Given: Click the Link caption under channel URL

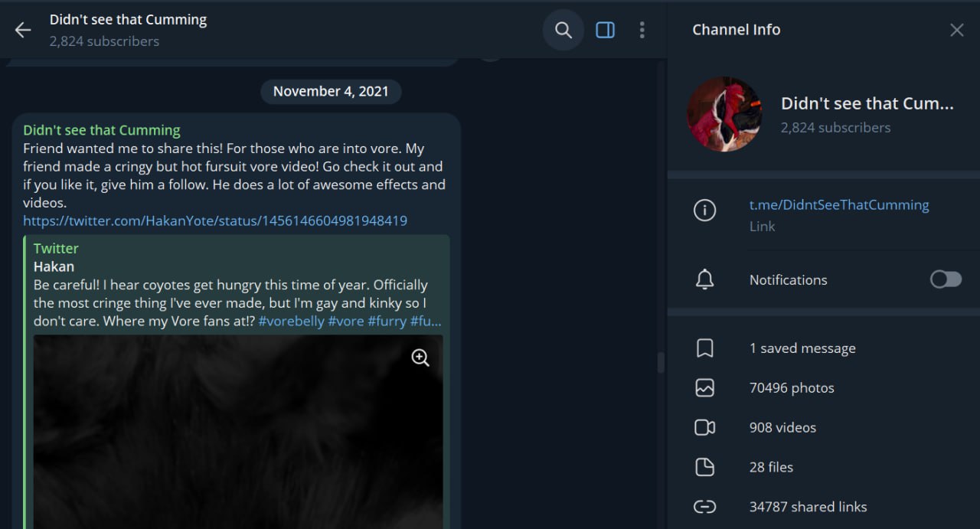Looking at the screenshot, I should point(762,227).
